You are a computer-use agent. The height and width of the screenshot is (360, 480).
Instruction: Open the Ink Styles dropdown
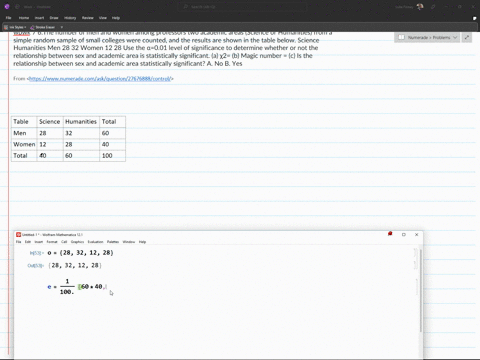tap(15, 27)
